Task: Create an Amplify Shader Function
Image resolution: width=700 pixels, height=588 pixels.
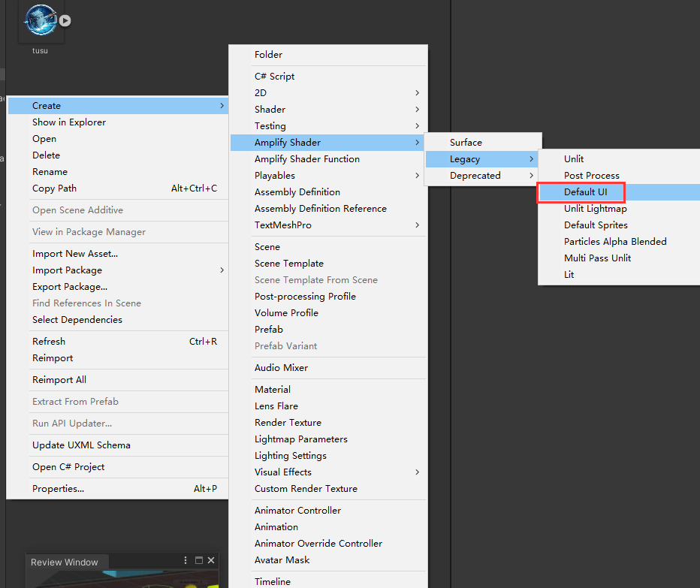Action: tap(328, 159)
